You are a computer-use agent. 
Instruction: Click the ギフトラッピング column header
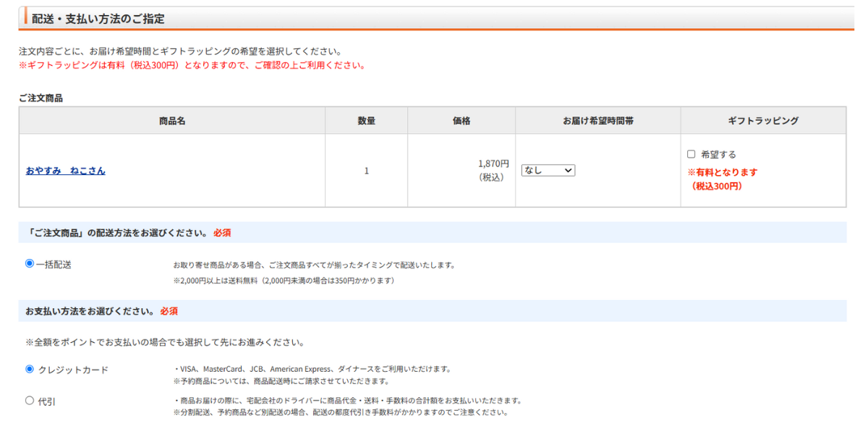pyautogui.click(x=763, y=121)
